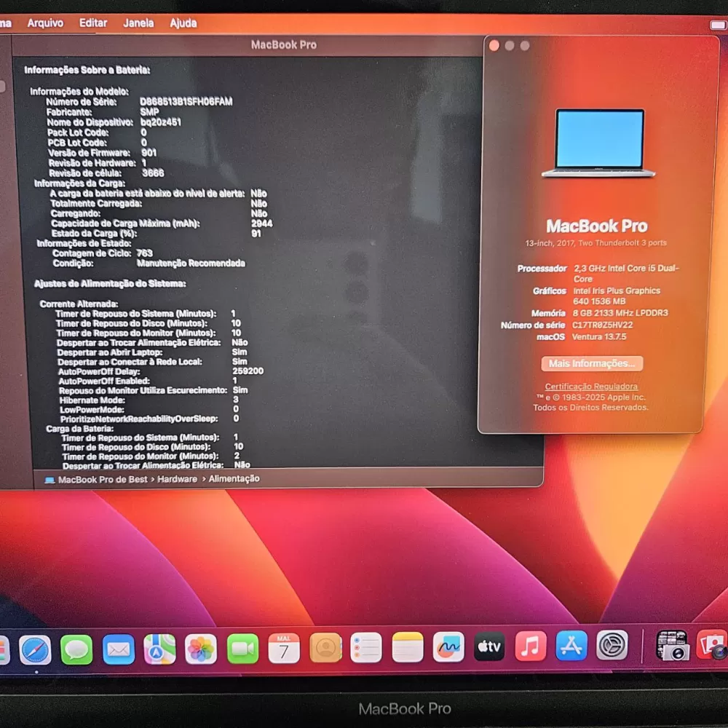Open the Arquivo menu

coord(45,23)
